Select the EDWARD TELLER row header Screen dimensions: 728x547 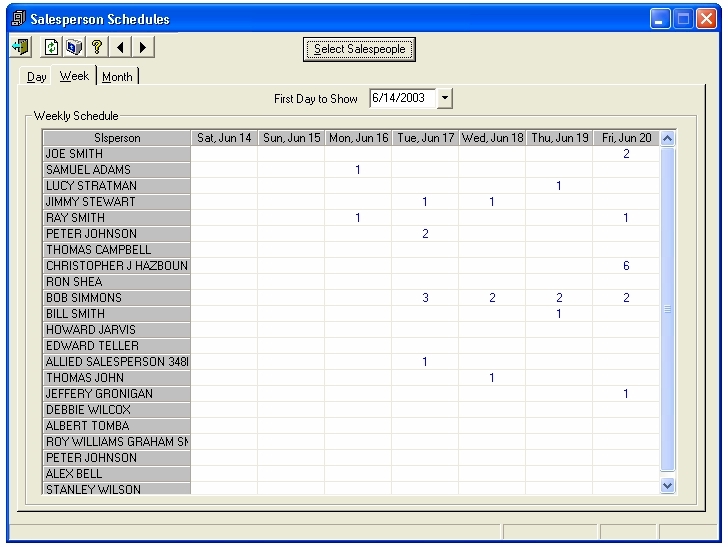click(x=117, y=346)
